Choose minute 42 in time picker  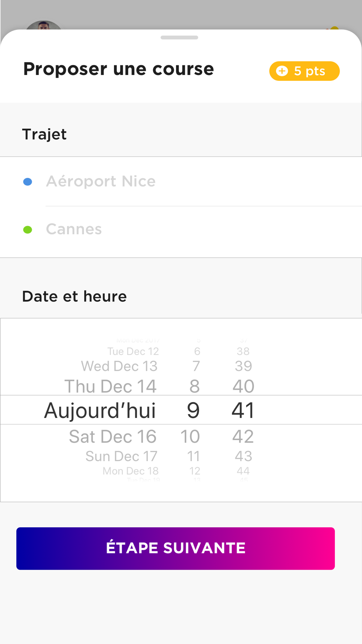pos(243,436)
